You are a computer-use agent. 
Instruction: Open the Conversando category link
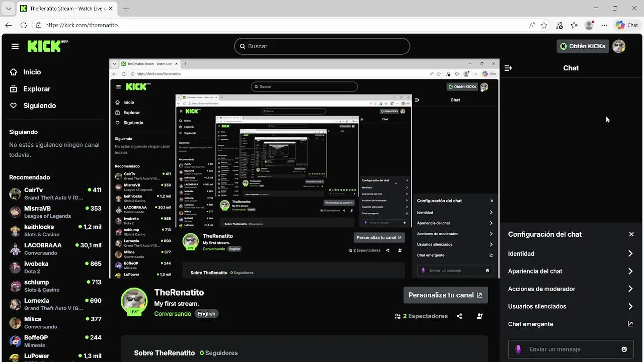click(x=173, y=314)
